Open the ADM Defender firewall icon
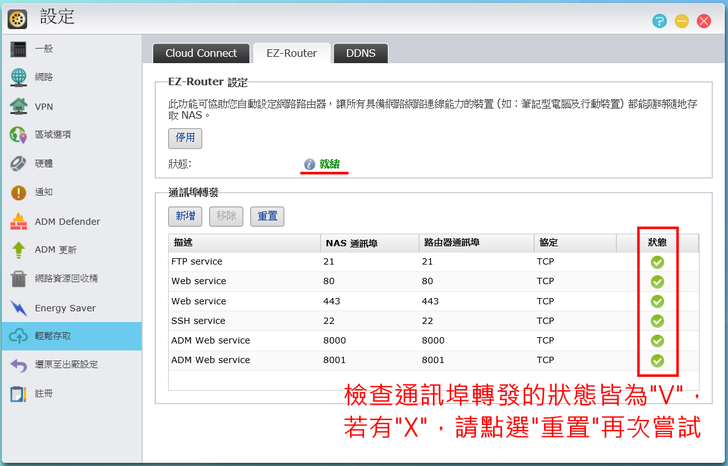Screen dimensions: 728x466 (18, 221)
